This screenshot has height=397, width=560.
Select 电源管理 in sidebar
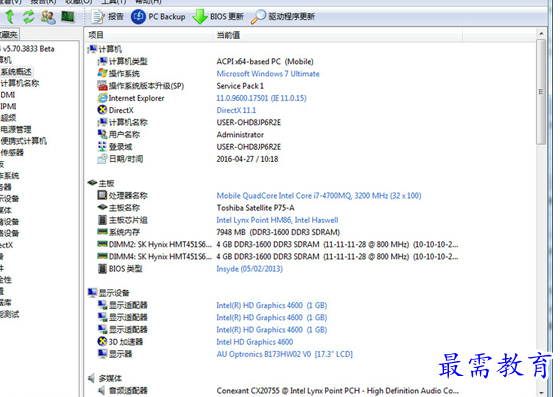pyautogui.click(x=16, y=129)
